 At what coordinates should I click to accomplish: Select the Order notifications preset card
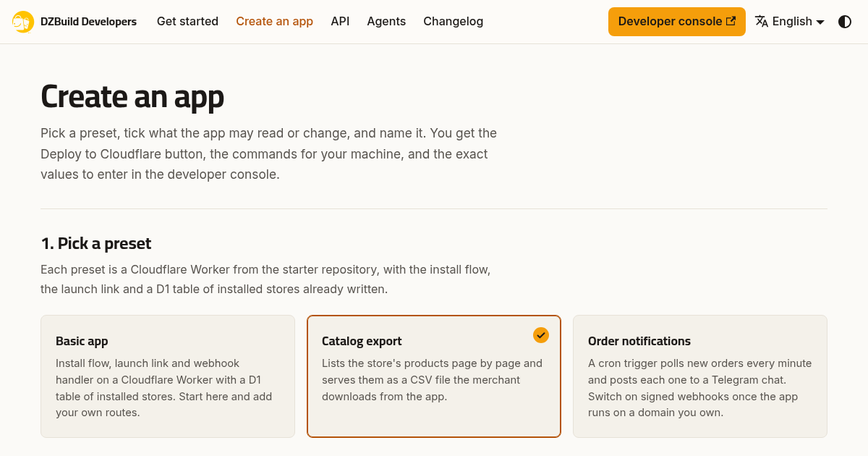tap(700, 376)
